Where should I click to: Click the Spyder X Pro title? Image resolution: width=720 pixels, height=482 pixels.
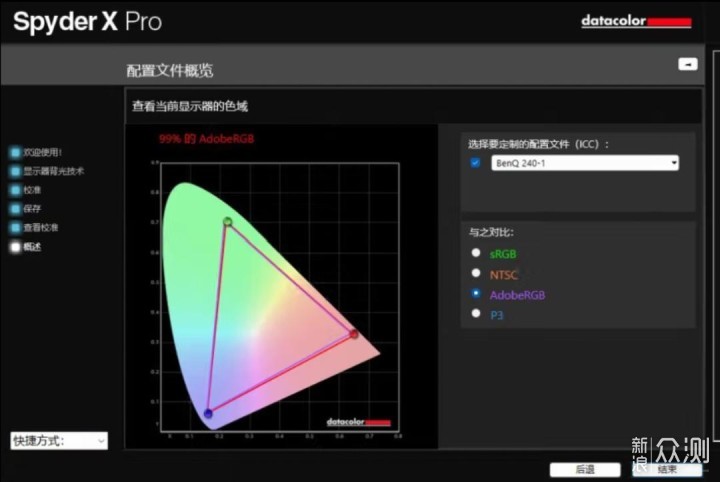click(x=88, y=22)
